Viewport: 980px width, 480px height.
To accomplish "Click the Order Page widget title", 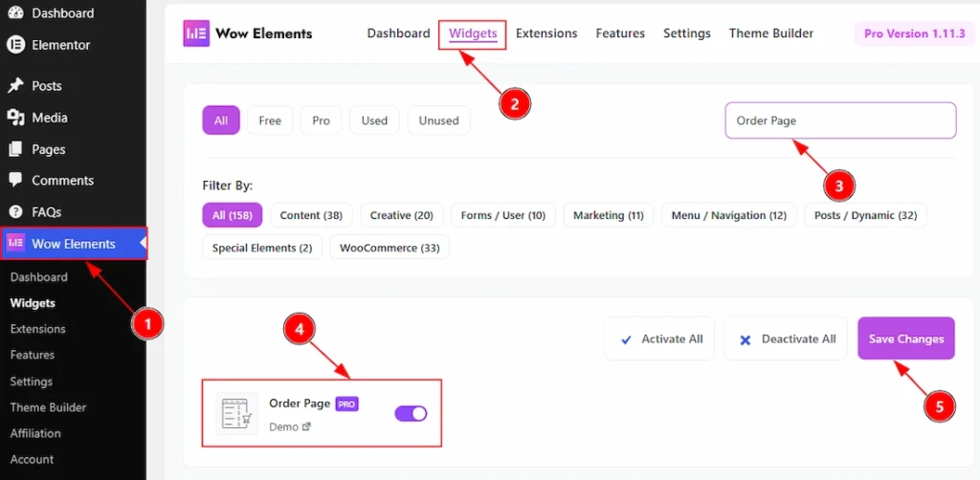I will (300, 404).
